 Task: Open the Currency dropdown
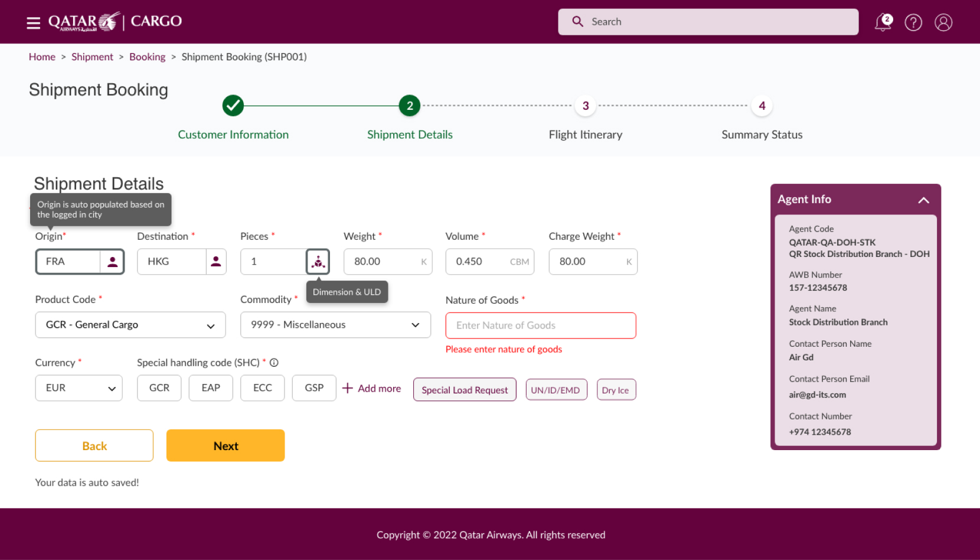point(79,388)
